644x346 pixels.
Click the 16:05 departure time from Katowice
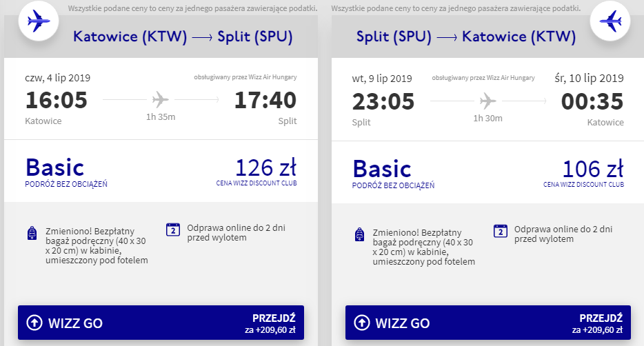click(x=57, y=100)
